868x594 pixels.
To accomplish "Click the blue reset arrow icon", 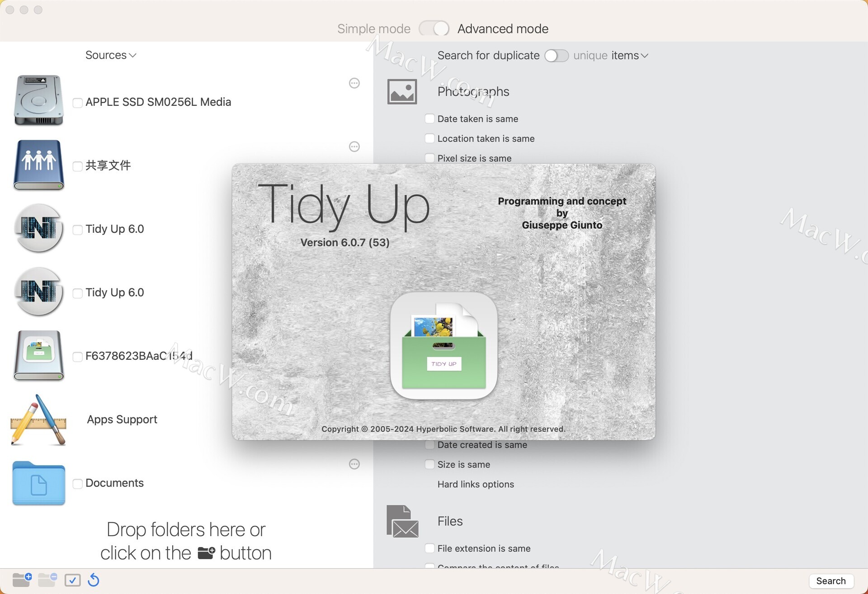I will coord(94,580).
